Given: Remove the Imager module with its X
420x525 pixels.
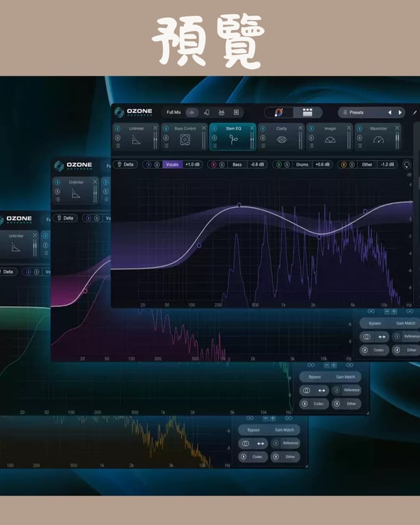Looking at the screenshot, I should [349, 128].
